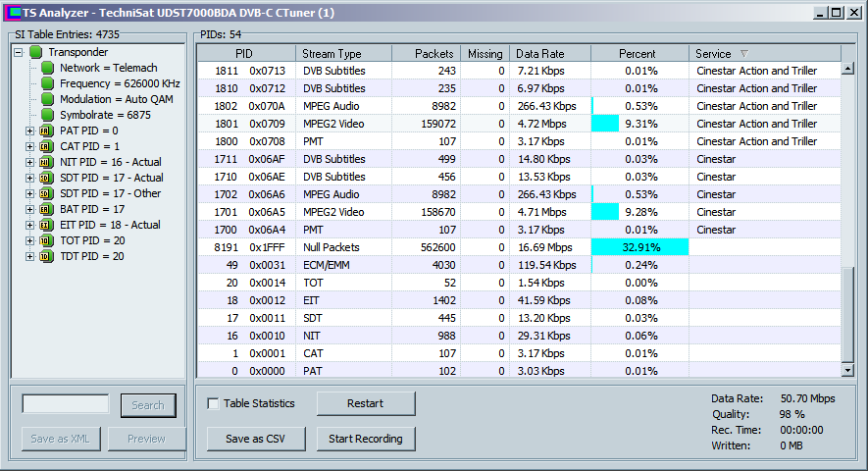Expand the PAT PID = 0 node
Screen dimensions: 868x471
tap(29, 131)
